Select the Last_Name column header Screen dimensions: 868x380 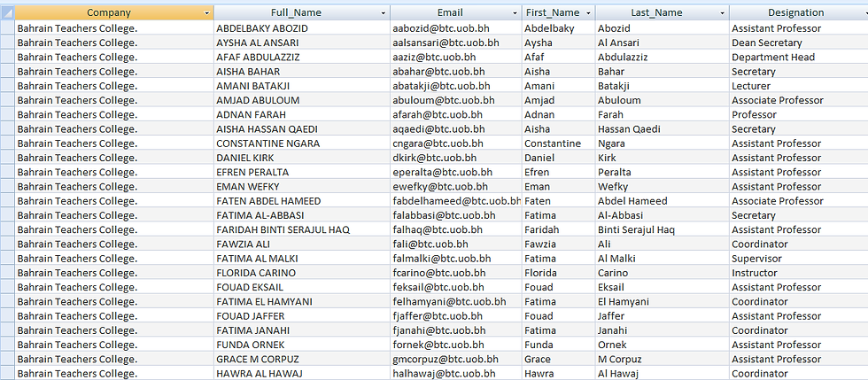point(663,12)
